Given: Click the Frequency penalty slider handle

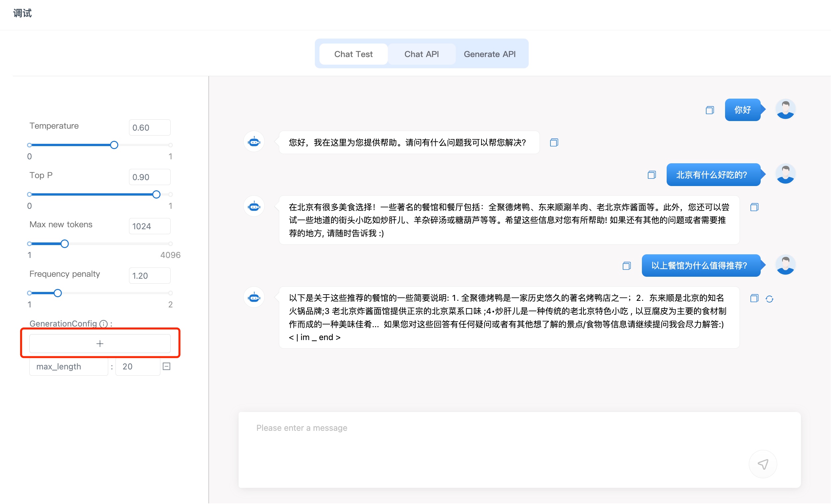Looking at the screenshot, I should coord(58,293).
